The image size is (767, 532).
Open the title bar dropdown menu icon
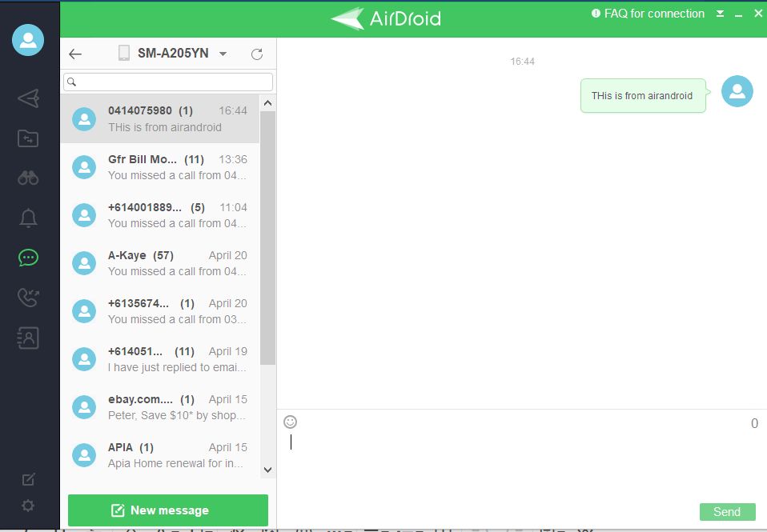tap(720, 14)
